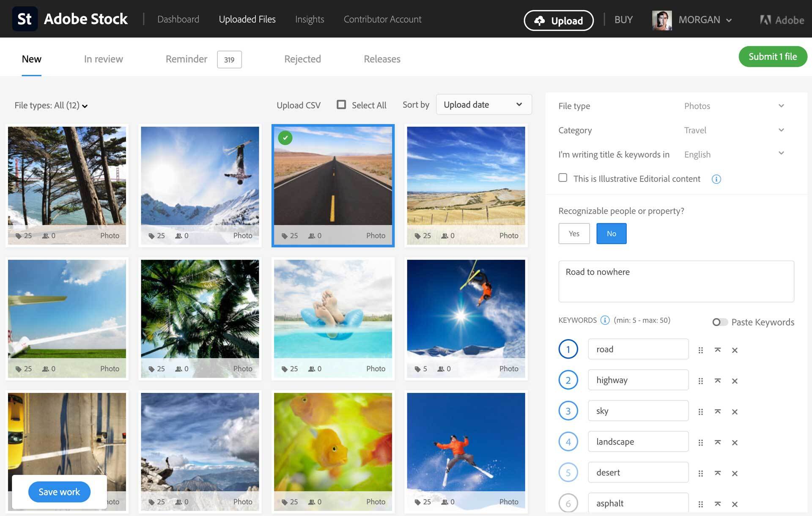The width and height of the screenshot is (812, 516).
Task: Click the reorder handle icon for 'desert'
Action: click(x=700, y=472)
